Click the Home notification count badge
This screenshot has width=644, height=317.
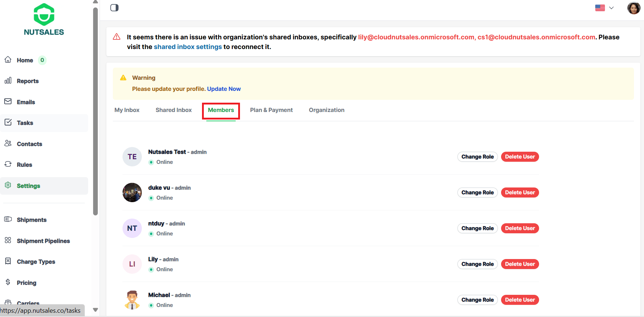tap(42, 60)
